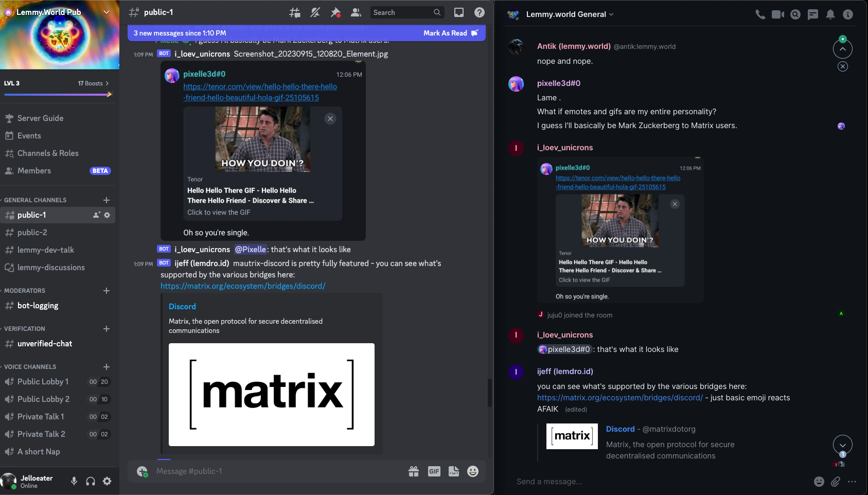Toggle the Discord member list

pyautogui.click(x=356, y=12)
